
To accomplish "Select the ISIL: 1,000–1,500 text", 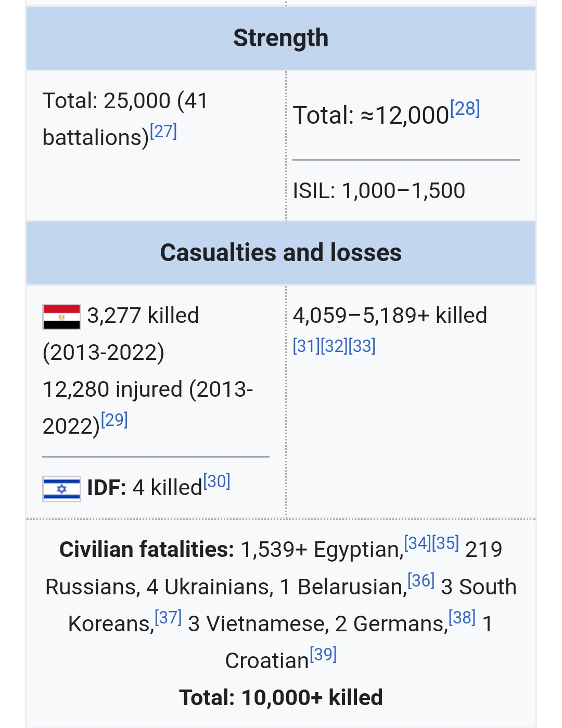I will click(379, 191).
